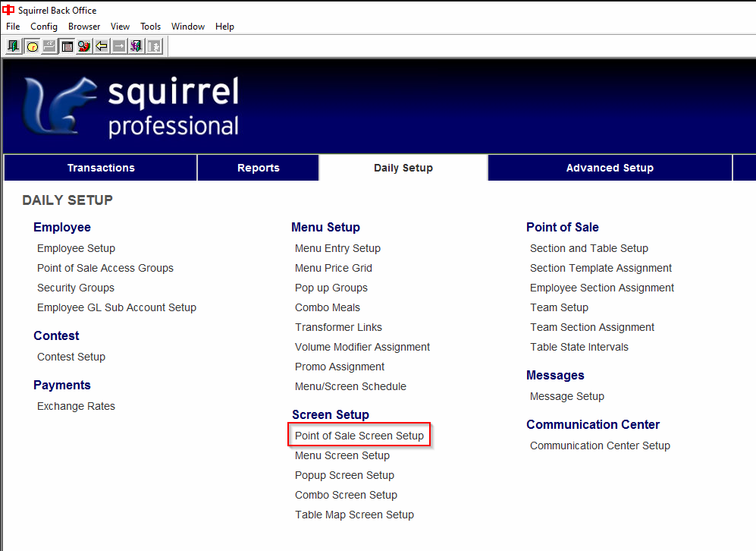Open the Window menu
756x551 pixels.
click(188, 27)
